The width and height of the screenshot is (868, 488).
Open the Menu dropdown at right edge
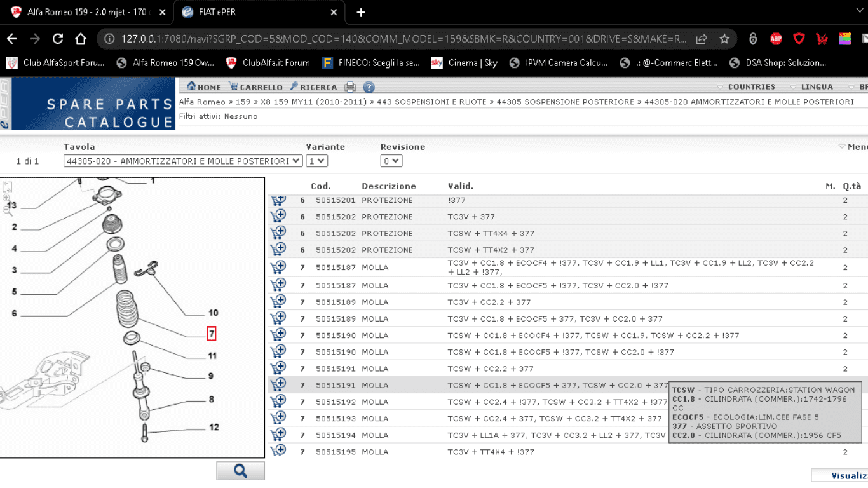[853, 147]
